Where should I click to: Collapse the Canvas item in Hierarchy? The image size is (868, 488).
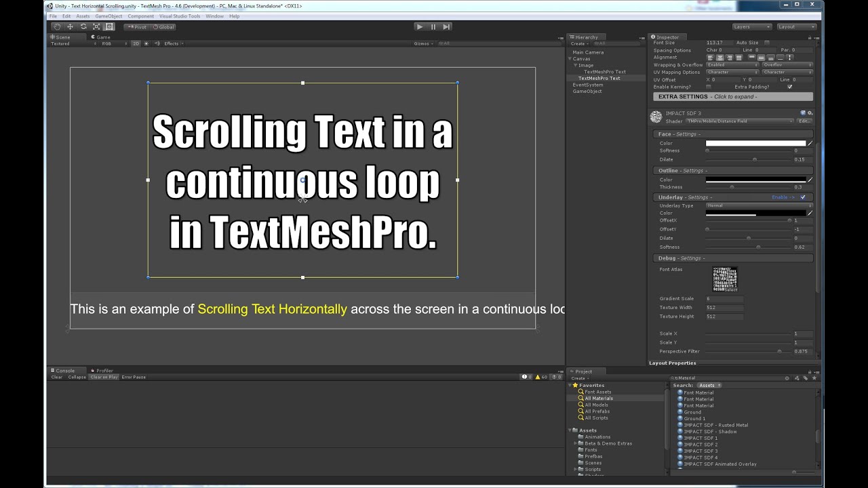570,59
